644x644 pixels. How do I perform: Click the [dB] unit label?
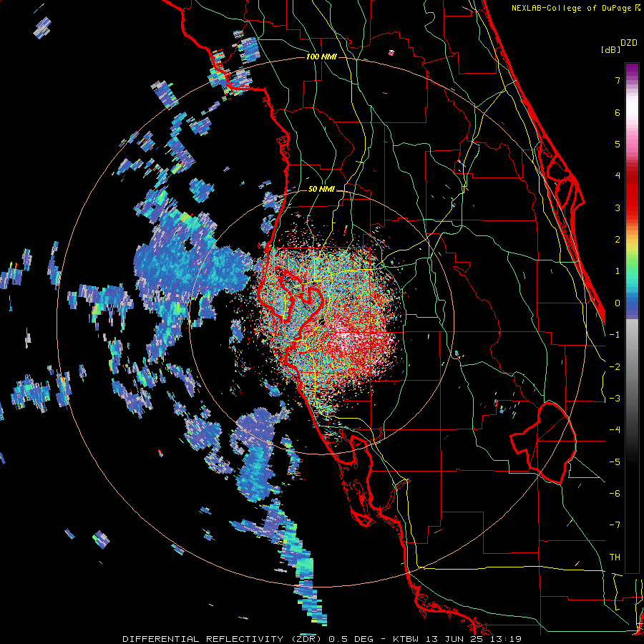[x=611, y=49]
